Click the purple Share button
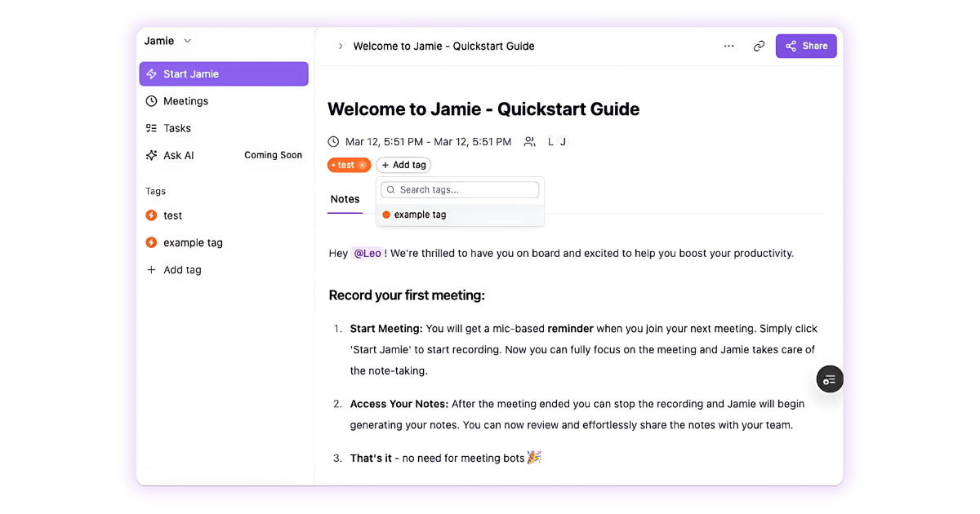Viewport: 980px width, 514px height. point(806,47)
